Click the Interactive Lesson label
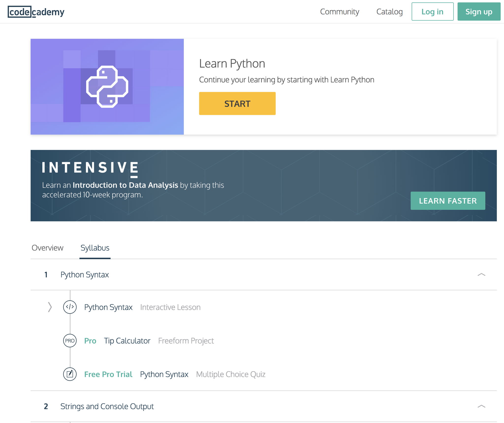The width and height of the screenshot is (504, 423). 170,307
